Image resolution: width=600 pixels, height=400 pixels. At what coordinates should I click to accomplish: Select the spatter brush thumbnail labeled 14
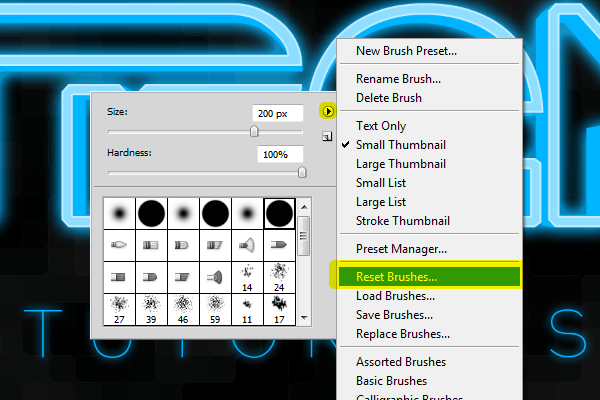247,278
